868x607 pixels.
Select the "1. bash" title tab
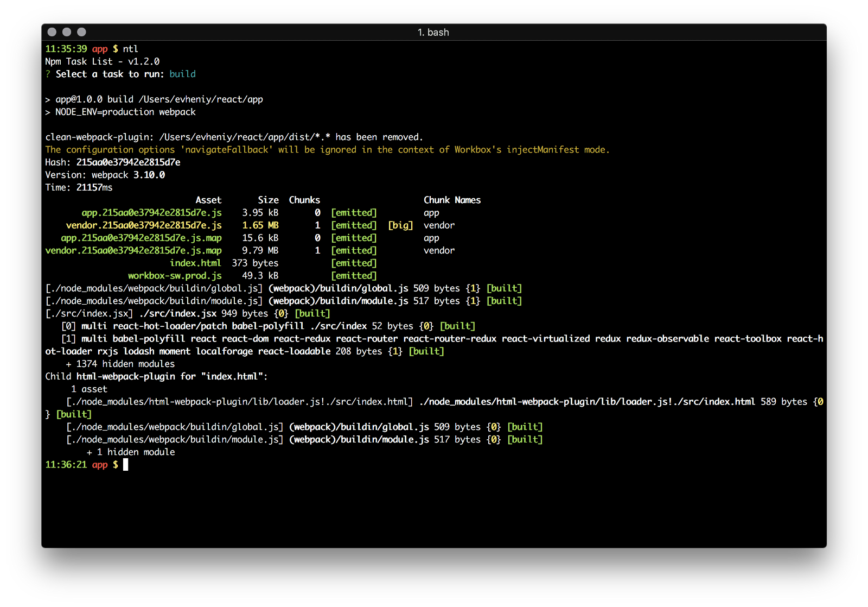[433, 33]
